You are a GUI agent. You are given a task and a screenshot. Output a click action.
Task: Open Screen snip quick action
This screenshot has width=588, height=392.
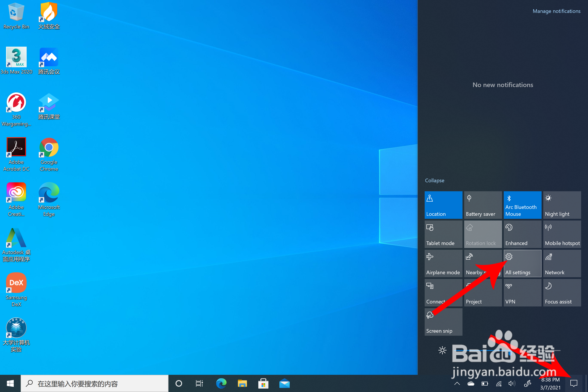(443, 322)
